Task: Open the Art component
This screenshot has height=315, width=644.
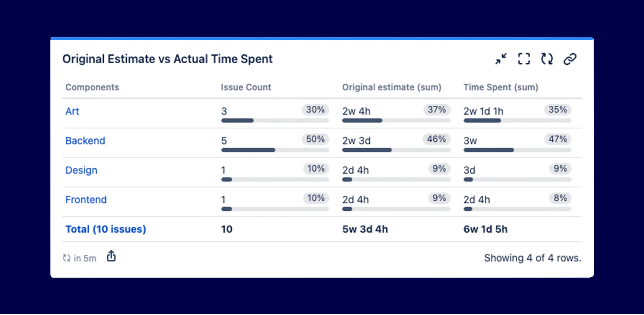Action: pyautogui.click(x=72, y=111)
